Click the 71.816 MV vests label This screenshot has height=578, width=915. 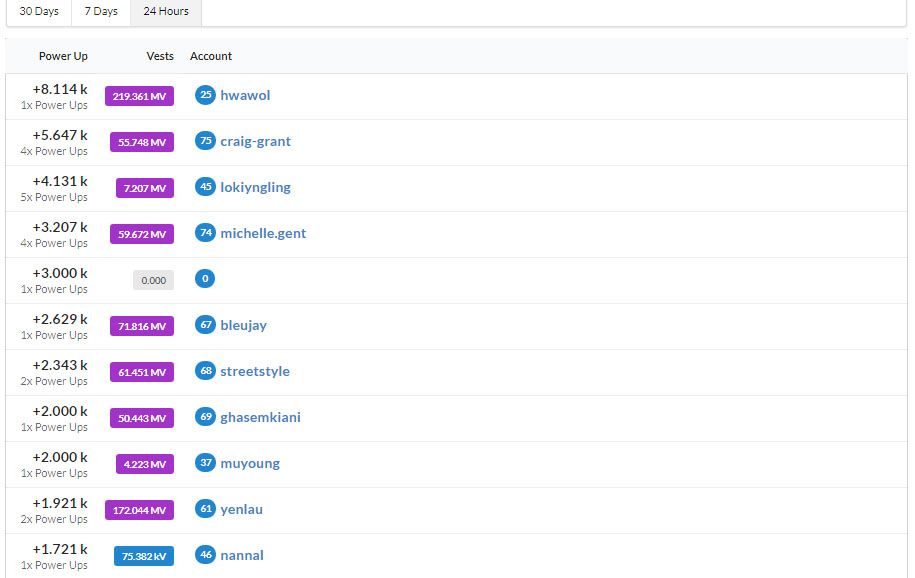(x=142, y=326)
